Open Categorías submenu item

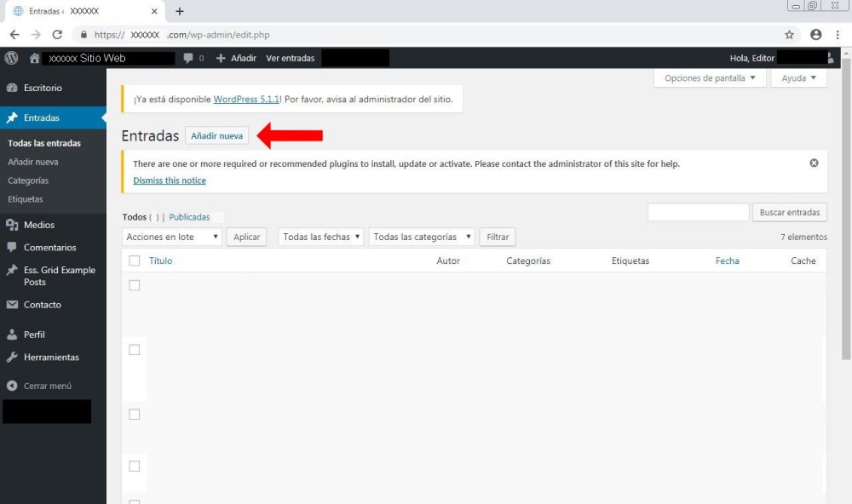pyautogui.click(x=28, y=180)
